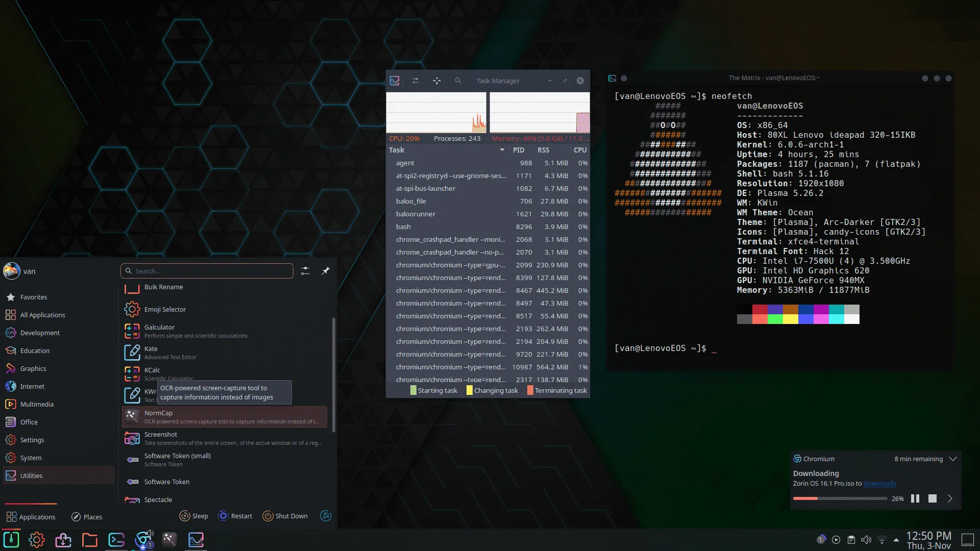Select the Favorites category
This screenshot has height=551, width=980.
[59, 297]
